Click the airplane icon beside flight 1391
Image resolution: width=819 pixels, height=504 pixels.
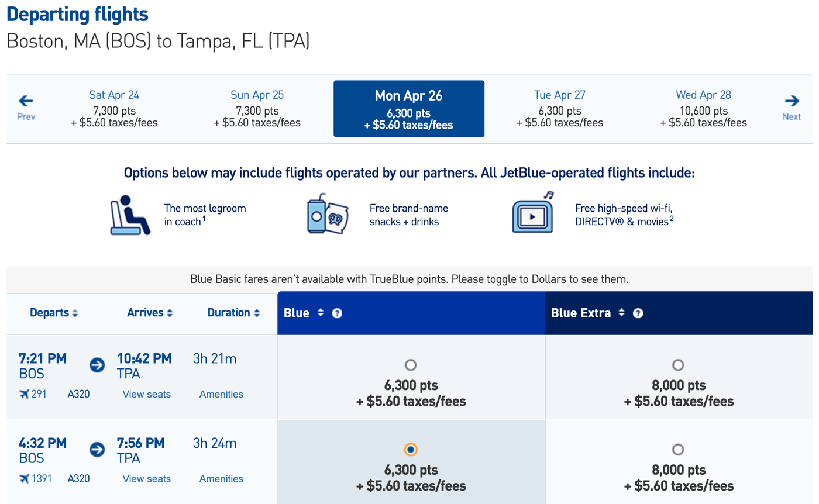pos(25,478)
